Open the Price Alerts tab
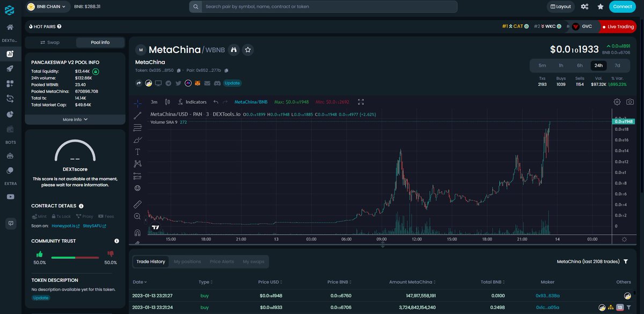Viewport: 644px width, 314px height. point(222,261)
